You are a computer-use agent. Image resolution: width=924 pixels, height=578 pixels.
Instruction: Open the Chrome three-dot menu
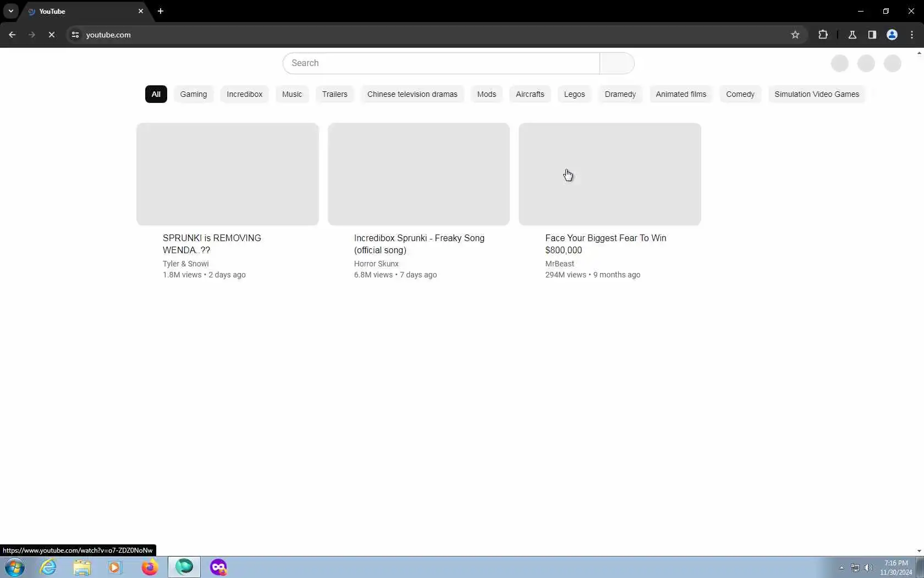912,35
